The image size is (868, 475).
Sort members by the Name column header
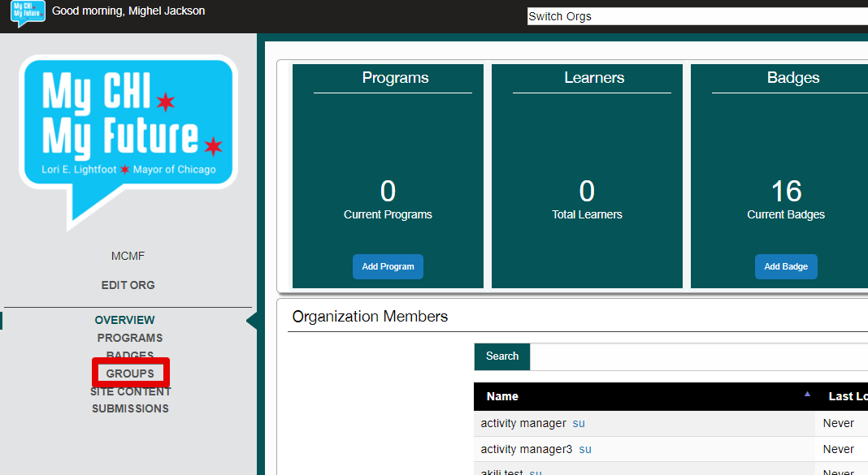(502, 396)
